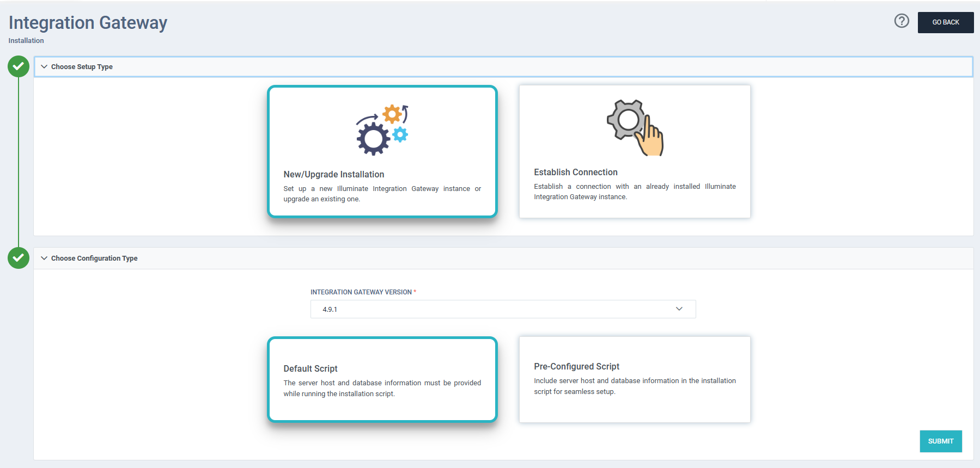This screenshot has height=468, width=980.
Task: Click the Integration Gateway page title
Action: [88, 22]
